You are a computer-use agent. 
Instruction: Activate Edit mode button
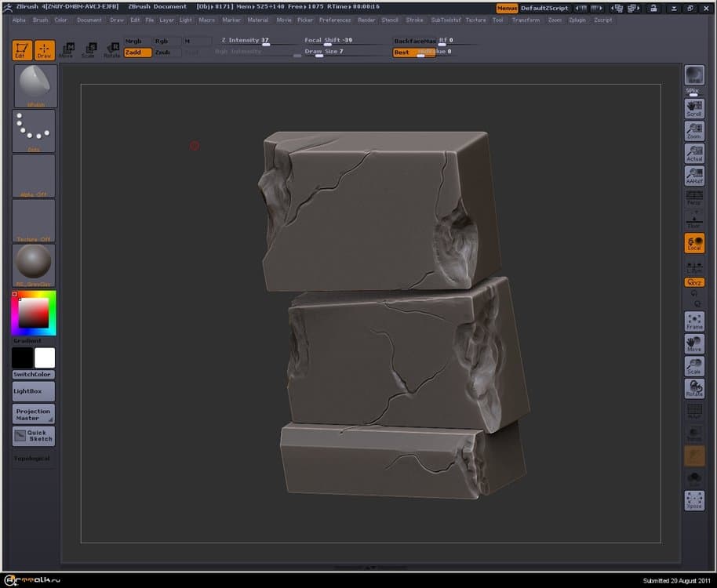pyautogui.click(x=22, y=50)
